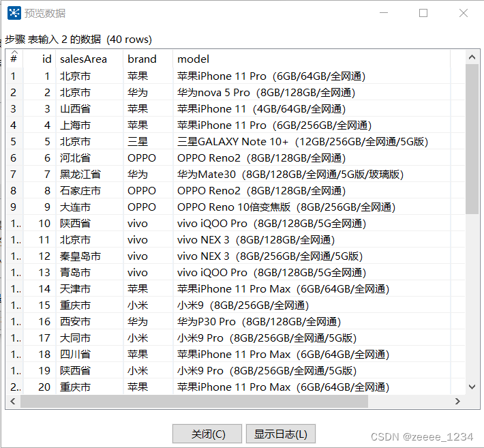The height and width of the screenshot is (448, 484).
Task: Select the 三星GALAXY Note 10+ model cell
Action: point(312,141)
